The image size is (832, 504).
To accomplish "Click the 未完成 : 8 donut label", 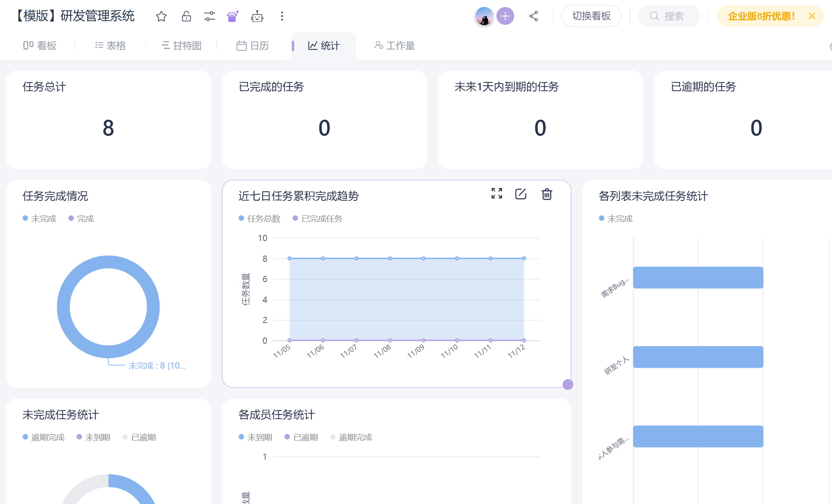I will pos(157,366).
